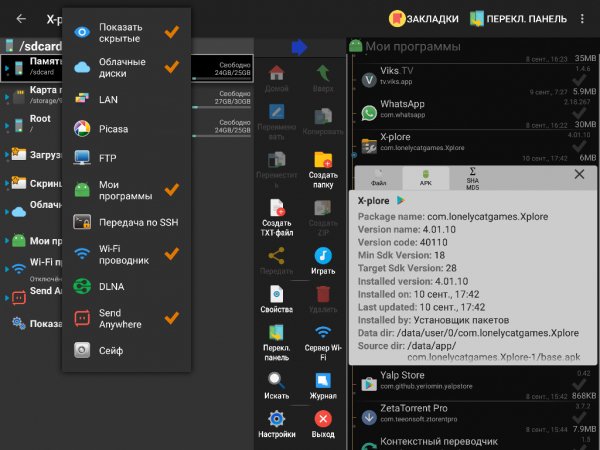
Task: Switch to the APK tab
Action: (426, 178)
